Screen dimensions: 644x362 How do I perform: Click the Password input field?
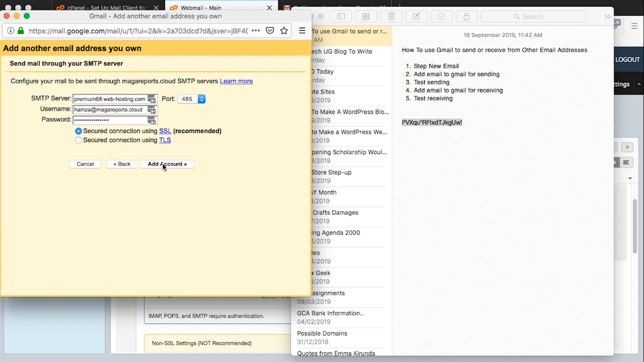coord(115,120)
